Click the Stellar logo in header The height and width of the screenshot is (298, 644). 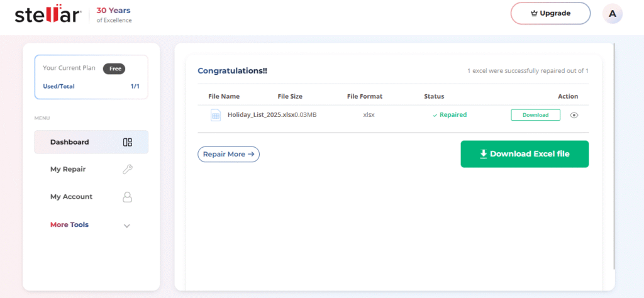(x=47, y=14)
